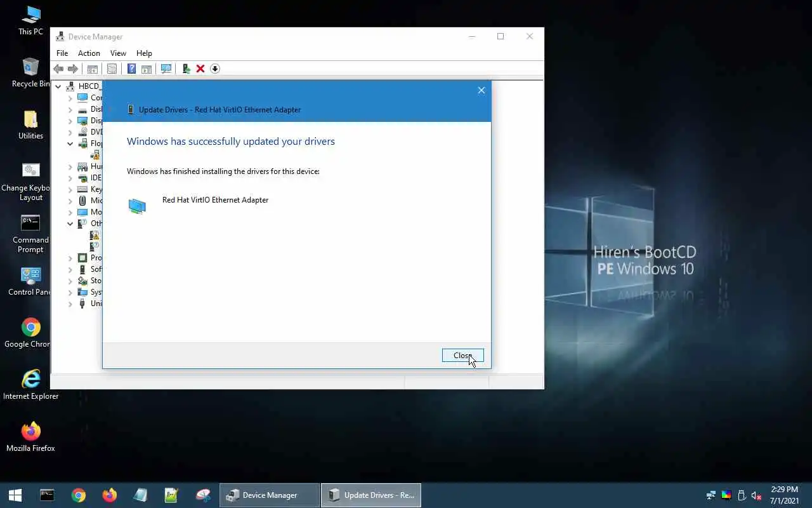The height and width of the screenshot is (508, 812).
Task: Expand the IDE controllers category chevron
Action: coord(70,178)
